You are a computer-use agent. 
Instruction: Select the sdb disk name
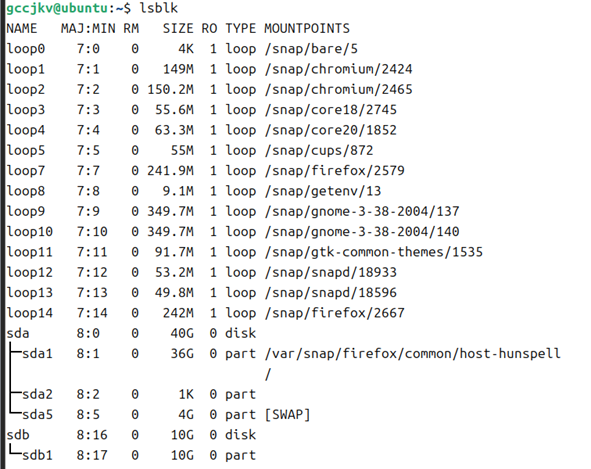pos(18,435)
